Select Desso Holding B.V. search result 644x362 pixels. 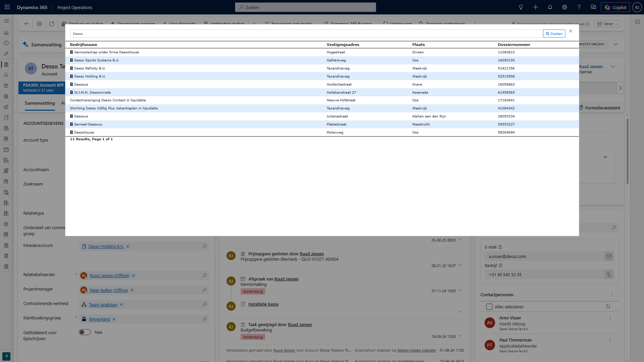pos(90,76)
